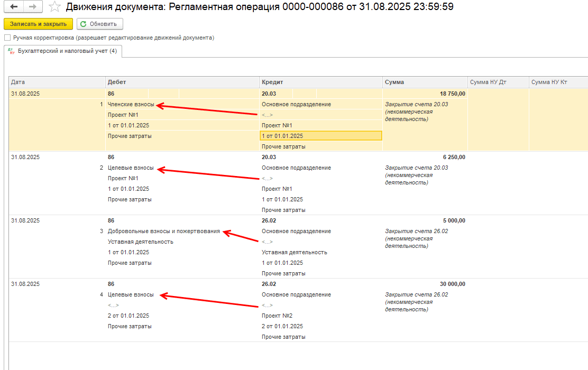Image resolution: width=588 pixels, height=370 pixels.
Task: Select highlighted credit cell 1 от 01.01.2025
Action: click(320, 136)
